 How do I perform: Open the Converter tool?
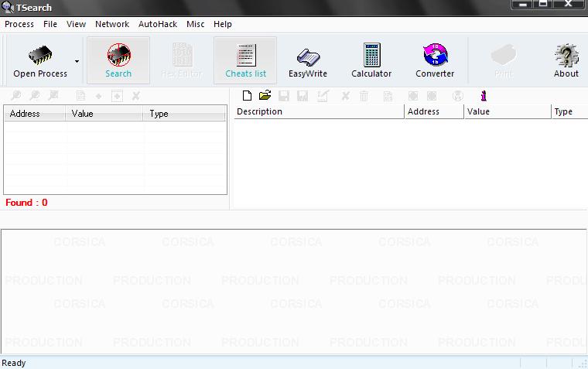coord(435,61)
